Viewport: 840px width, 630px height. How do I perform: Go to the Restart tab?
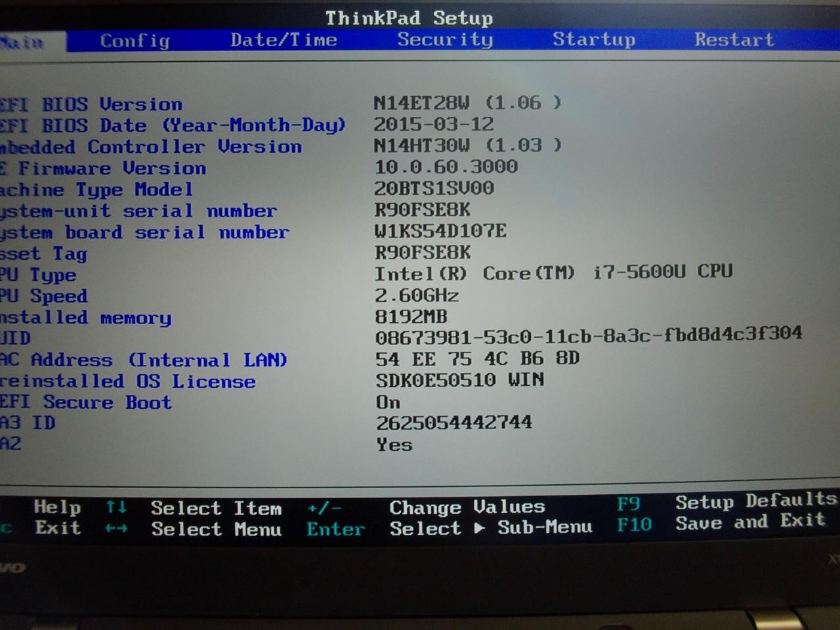coord(734,39)
